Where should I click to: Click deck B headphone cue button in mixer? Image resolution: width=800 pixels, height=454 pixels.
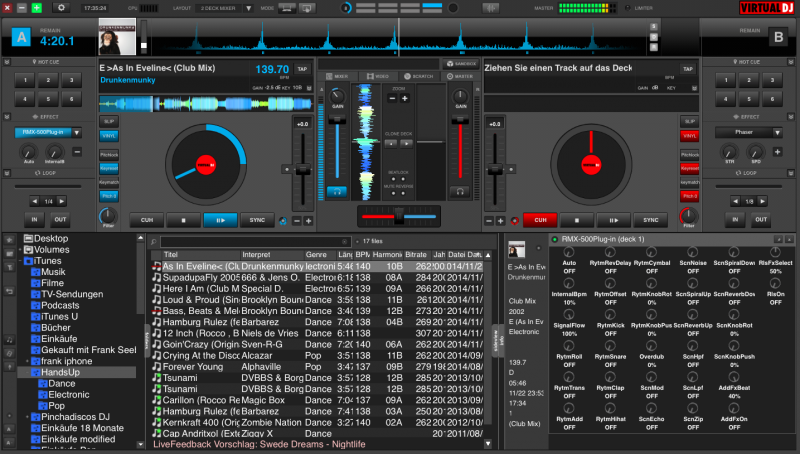coord(460,192)
